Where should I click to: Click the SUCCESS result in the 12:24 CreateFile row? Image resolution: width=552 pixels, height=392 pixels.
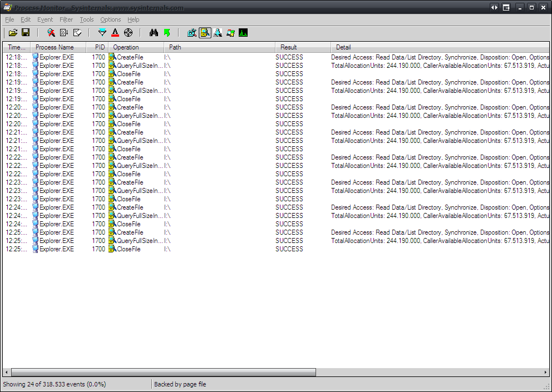coord(289,207)
